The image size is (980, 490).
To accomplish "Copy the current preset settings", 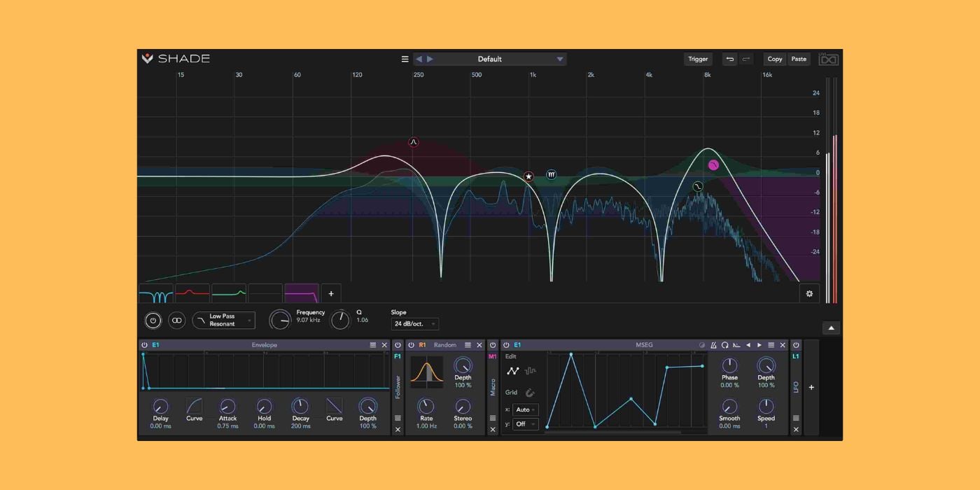I will click(x=775, y=59).
